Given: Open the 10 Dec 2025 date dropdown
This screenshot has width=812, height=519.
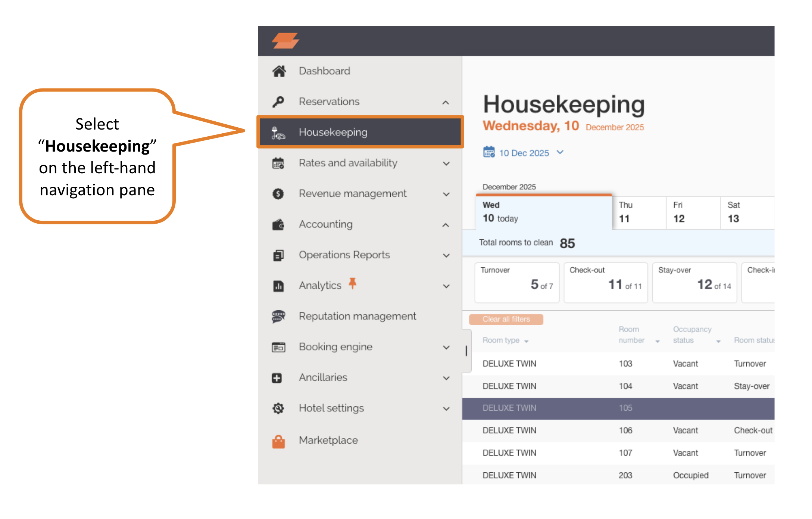Looking at the screenshot, I should (x=524, y=153).
